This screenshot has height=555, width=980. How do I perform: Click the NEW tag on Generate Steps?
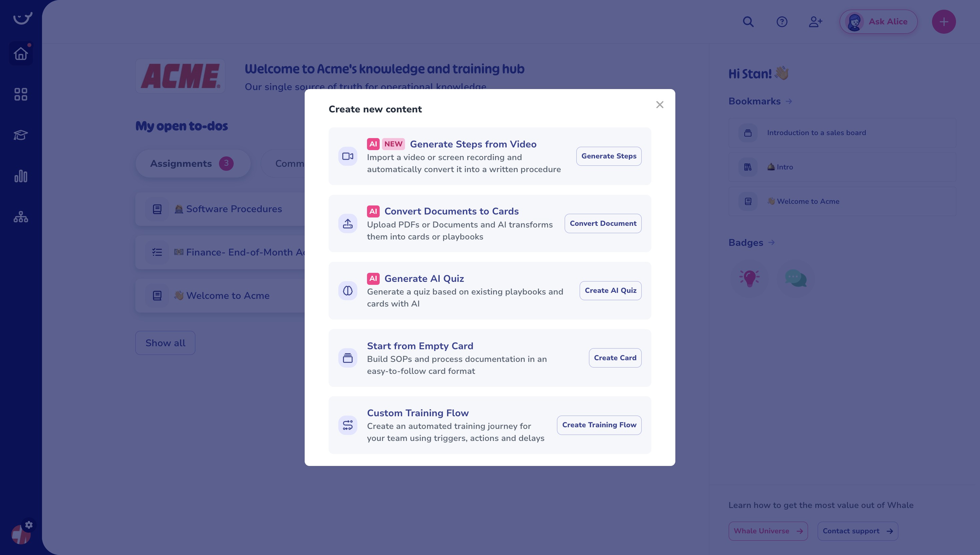pyautogui.click(x=393, y=144)
